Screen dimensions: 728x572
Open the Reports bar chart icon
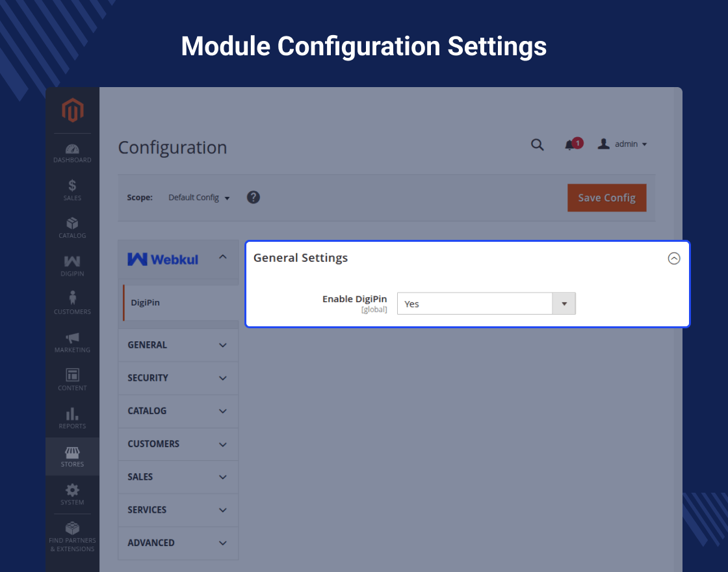[72, 418]
